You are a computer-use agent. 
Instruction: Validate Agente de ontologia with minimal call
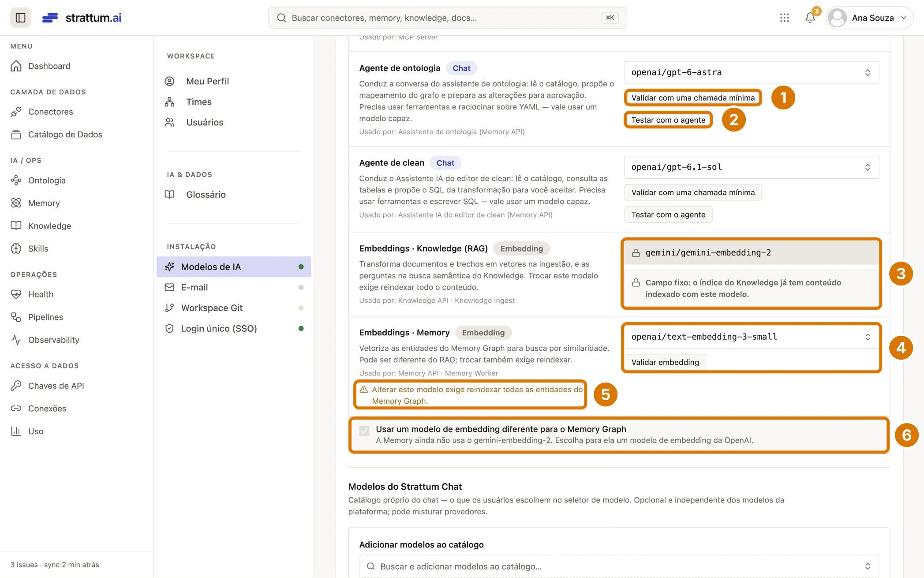pyautogui.click(x=693, y=98)
